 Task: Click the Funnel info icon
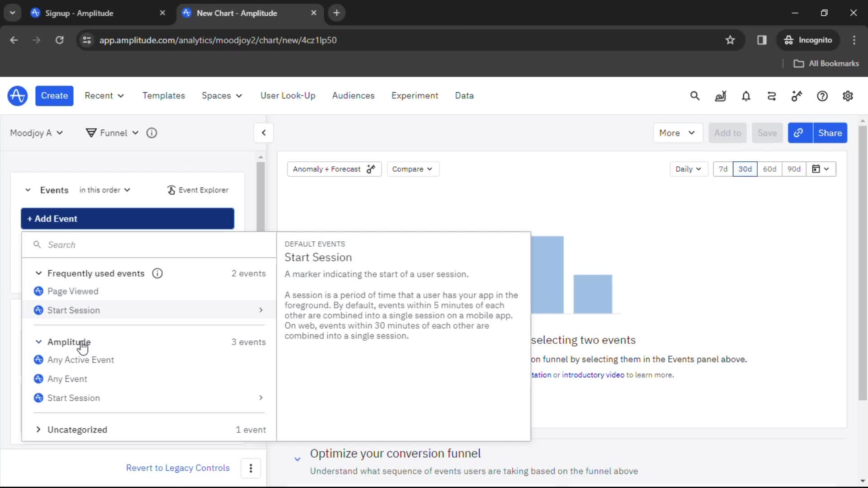pos(151,133)
